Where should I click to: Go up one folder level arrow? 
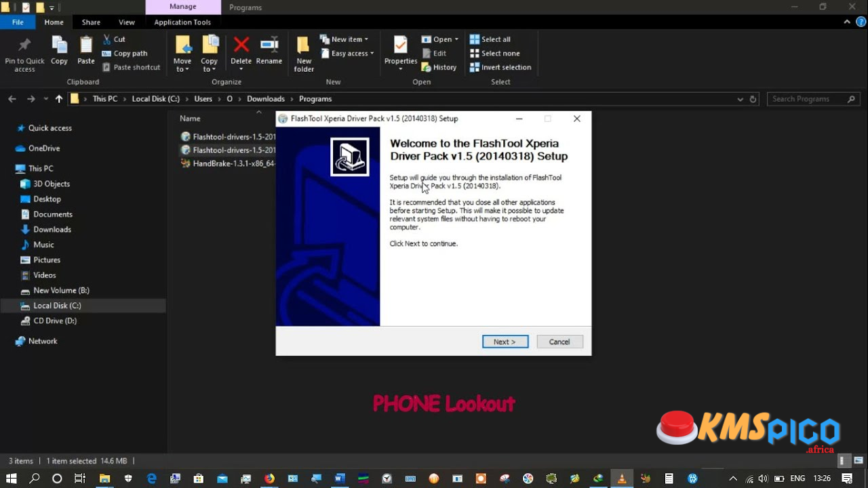(59, 99)
